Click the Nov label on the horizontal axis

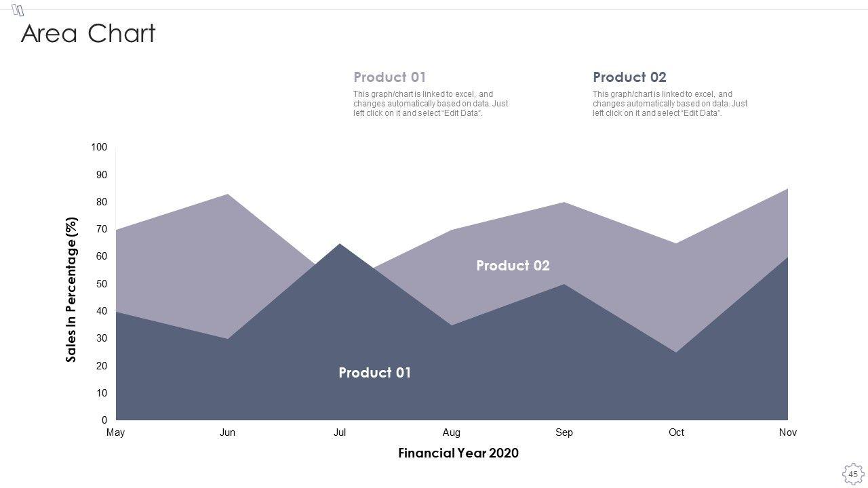point(788,432)
